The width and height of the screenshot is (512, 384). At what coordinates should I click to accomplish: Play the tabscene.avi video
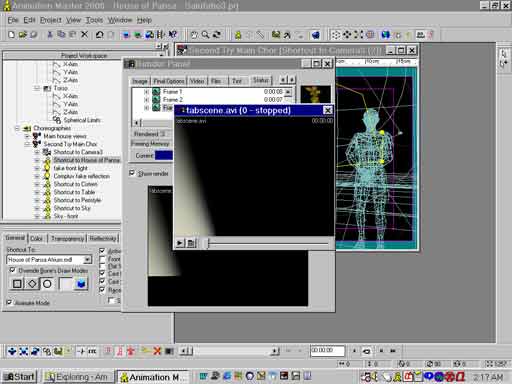click(x=180, y=243)
